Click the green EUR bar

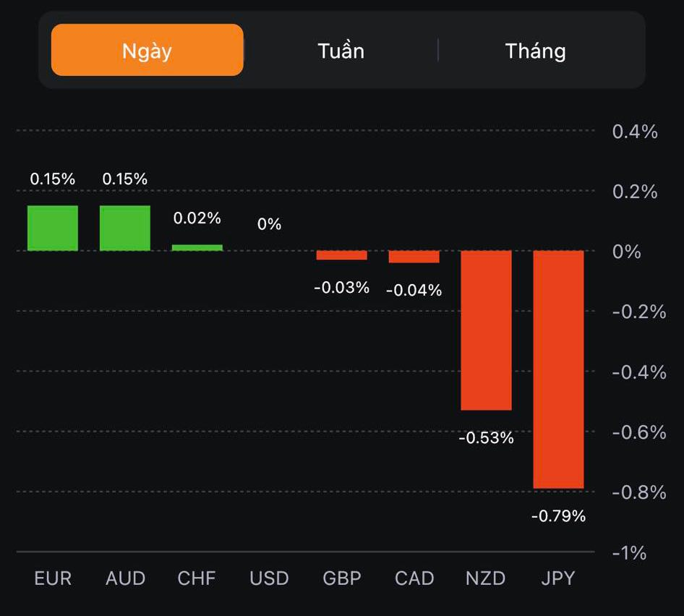(x=53, y=228)
